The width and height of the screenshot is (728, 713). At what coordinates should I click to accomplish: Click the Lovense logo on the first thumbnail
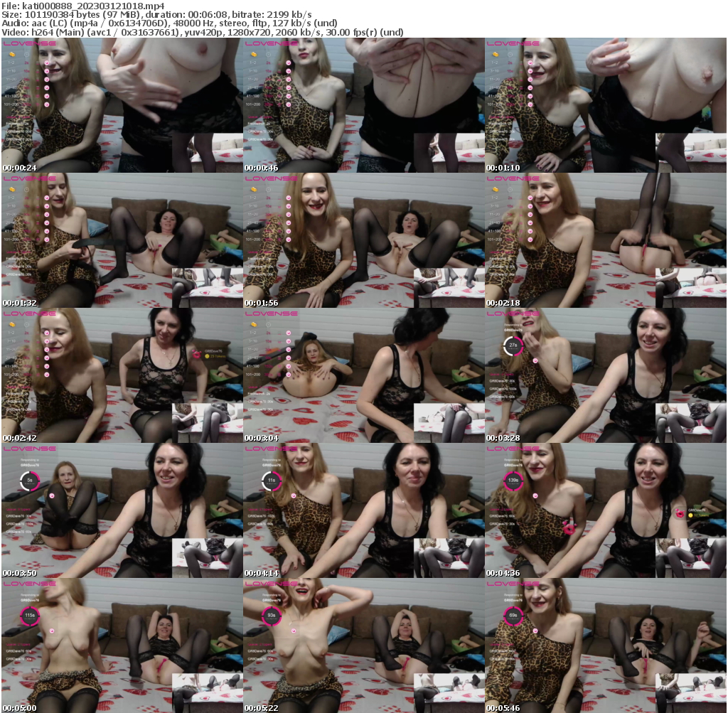pos(29,43)
